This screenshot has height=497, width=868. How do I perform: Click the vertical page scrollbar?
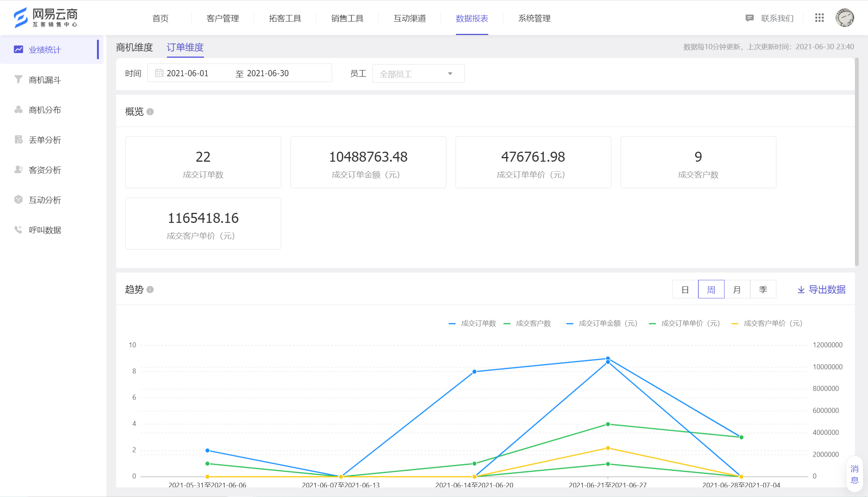click(857, 162)
